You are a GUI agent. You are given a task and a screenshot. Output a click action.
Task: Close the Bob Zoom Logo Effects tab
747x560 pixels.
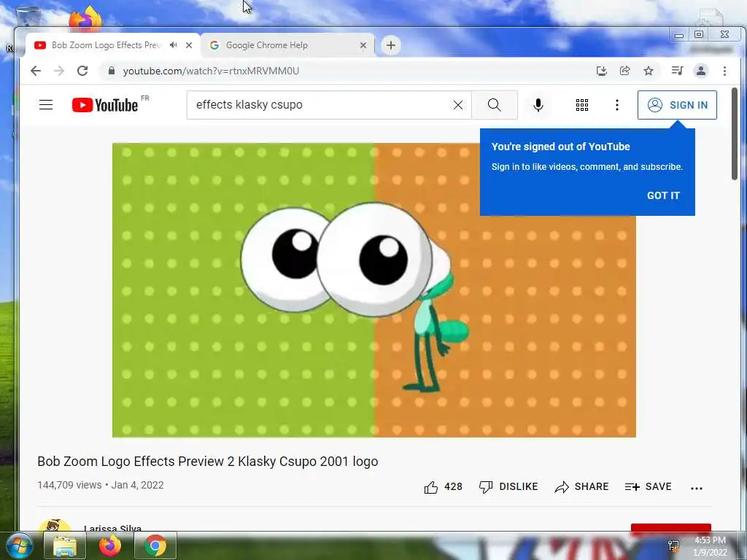tap(189, 45)
